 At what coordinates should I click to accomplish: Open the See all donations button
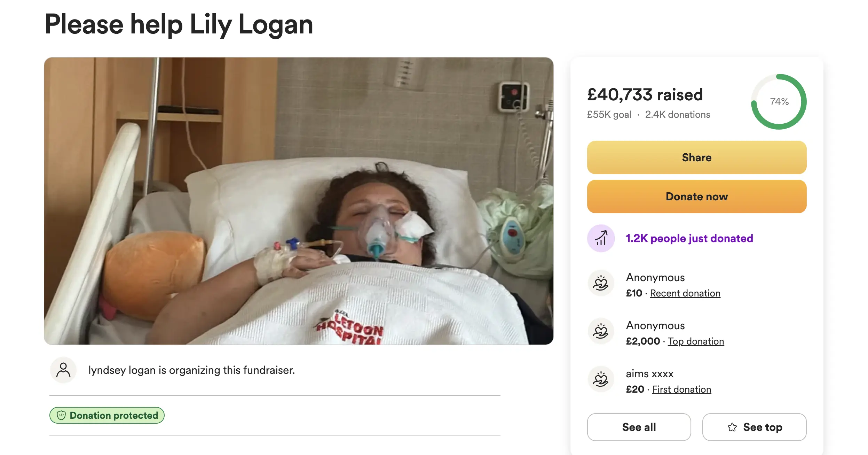point(639,427)
